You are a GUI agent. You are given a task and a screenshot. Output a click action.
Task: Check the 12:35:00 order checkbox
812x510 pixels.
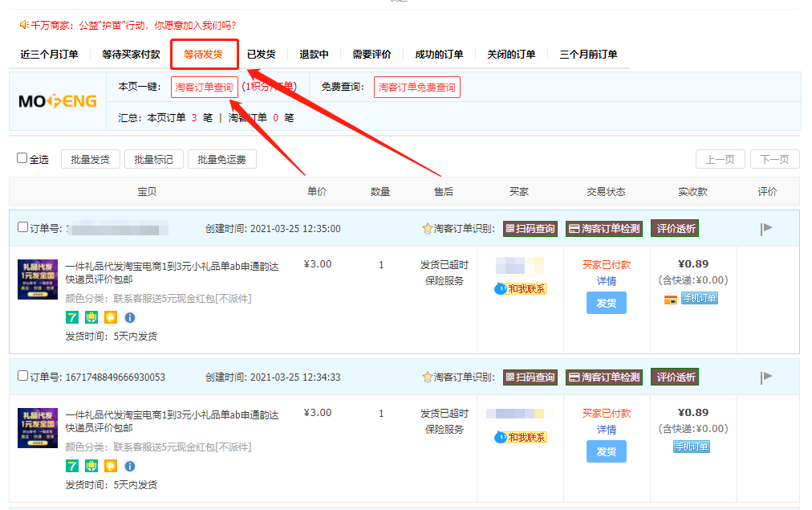click(x=22, y=227)
